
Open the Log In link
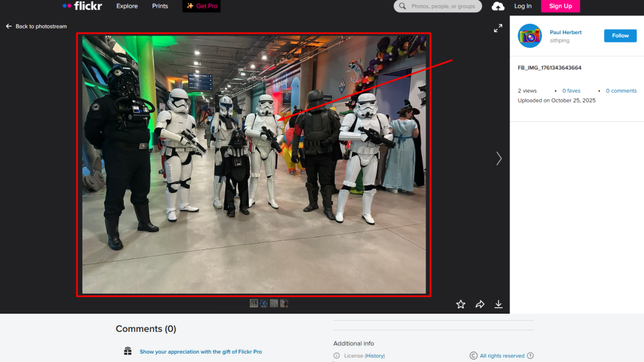[x=523, y=6]
